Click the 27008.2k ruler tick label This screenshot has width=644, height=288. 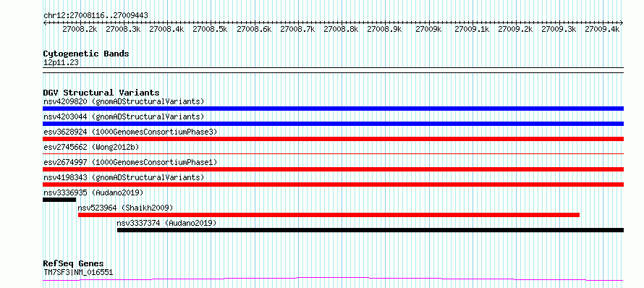pyautogui.click(x=80, y=29)
